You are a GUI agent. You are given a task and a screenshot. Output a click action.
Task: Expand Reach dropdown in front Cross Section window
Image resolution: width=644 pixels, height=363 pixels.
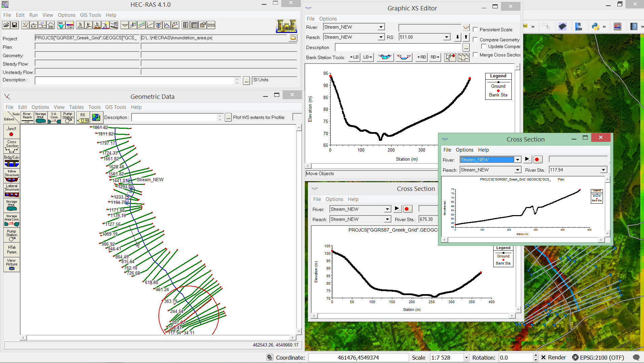[517, 170]
